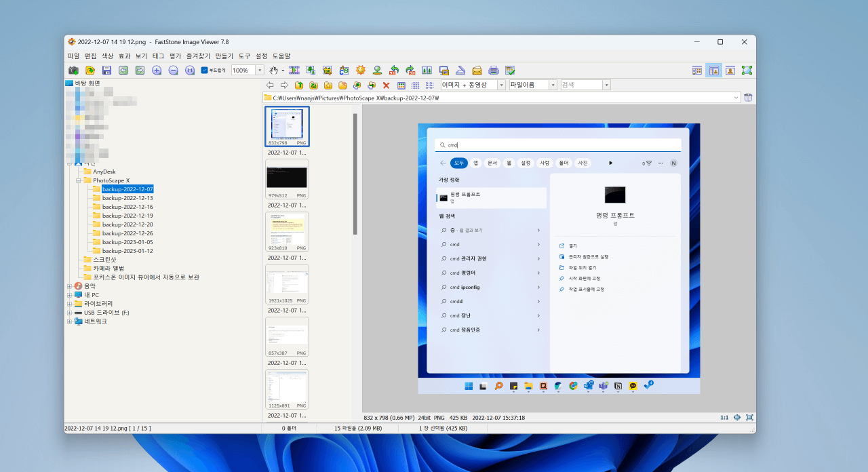Click the actual size 1:1 toolbar icon

(190, 70)
